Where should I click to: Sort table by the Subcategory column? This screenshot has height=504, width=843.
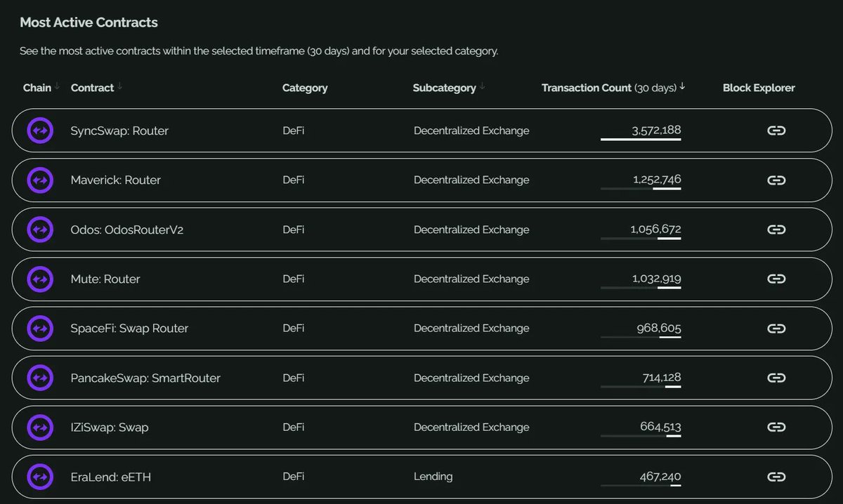pyautogui.click(x=449, y=88)
